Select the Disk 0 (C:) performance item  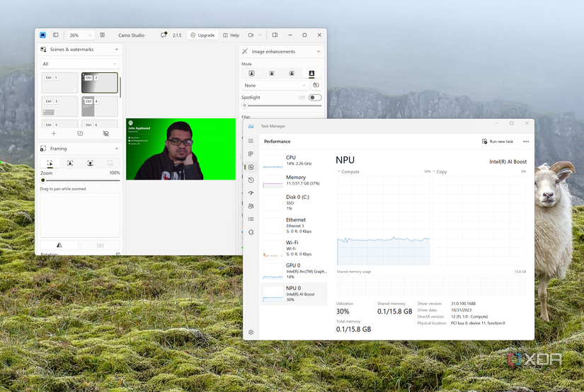294,202
